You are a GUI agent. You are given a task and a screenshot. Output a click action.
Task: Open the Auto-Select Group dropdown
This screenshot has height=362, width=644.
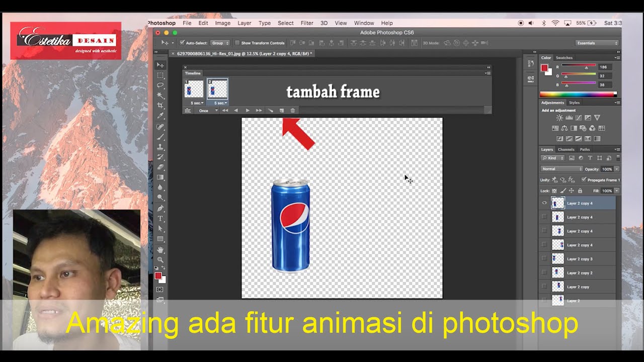220,43
